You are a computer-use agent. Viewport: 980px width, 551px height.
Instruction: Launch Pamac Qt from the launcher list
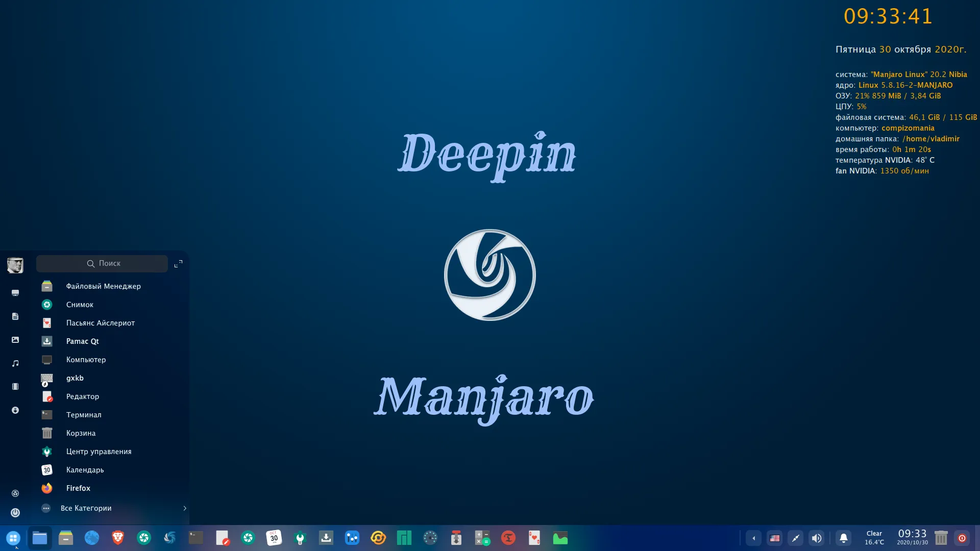111,341
